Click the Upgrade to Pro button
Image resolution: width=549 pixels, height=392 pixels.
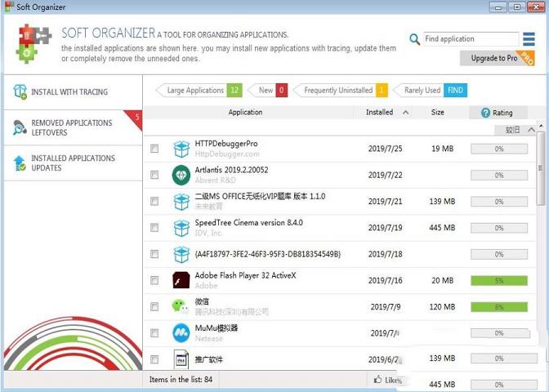[x=494, y=59]
